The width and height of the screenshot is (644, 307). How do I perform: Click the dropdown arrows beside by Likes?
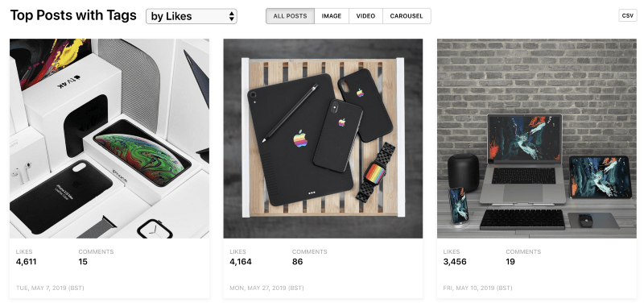pyautogui.click(x=232, y=16)
